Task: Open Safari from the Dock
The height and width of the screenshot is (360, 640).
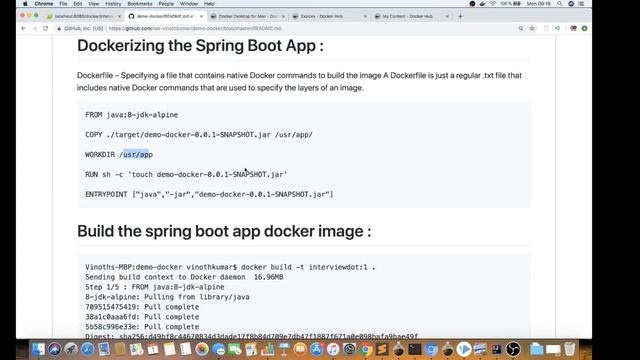Action: (x=88, y=349)
